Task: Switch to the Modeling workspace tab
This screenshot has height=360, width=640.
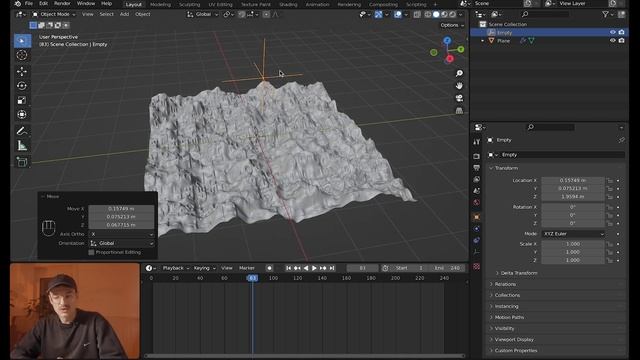Action: click(x=160, y=4)
